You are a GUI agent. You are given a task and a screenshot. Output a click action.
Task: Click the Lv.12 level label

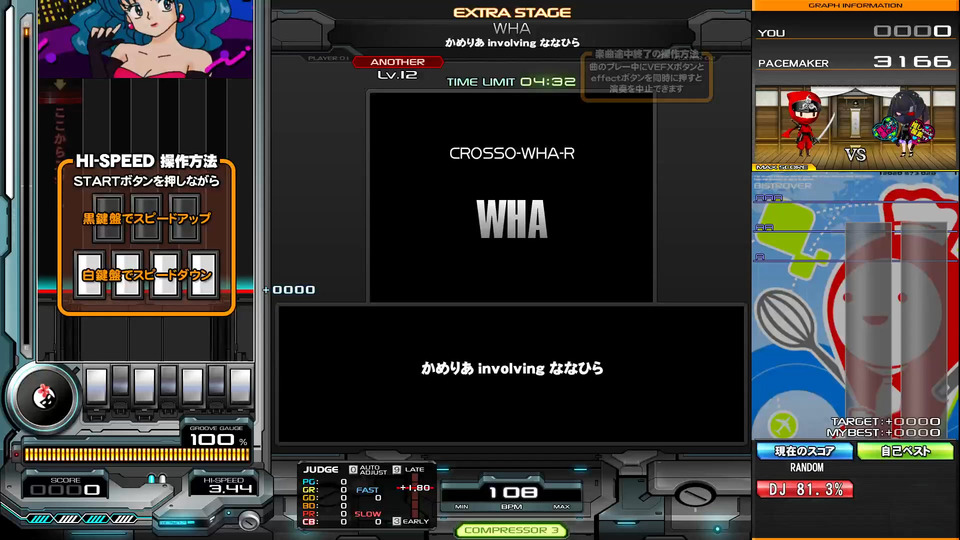(x=397, y=75)
